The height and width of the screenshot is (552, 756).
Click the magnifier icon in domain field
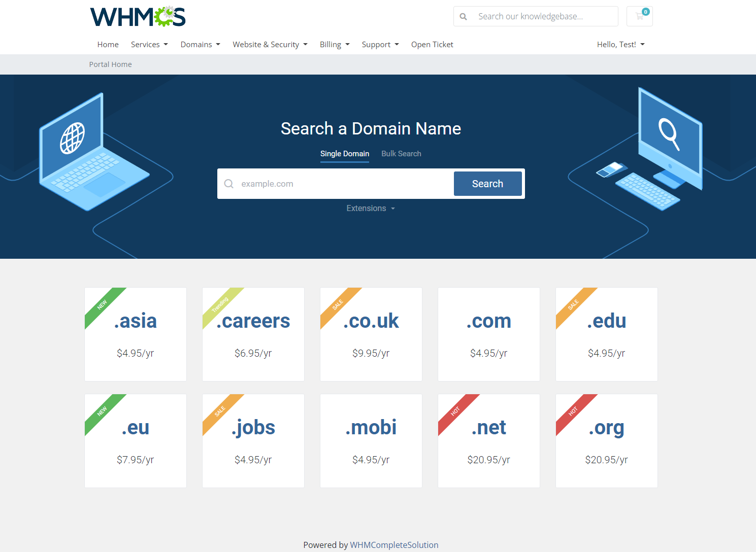tap(229, 184)
